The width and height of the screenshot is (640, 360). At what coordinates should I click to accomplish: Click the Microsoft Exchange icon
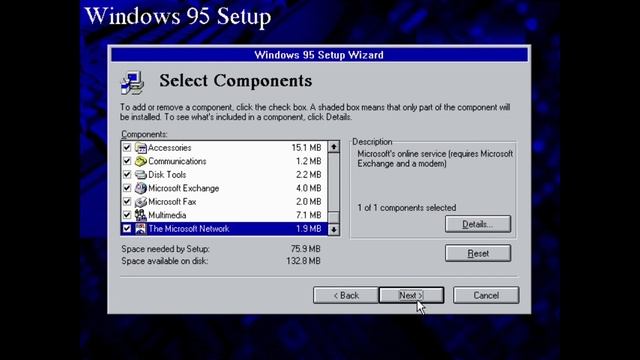click(x=140, y=188)
